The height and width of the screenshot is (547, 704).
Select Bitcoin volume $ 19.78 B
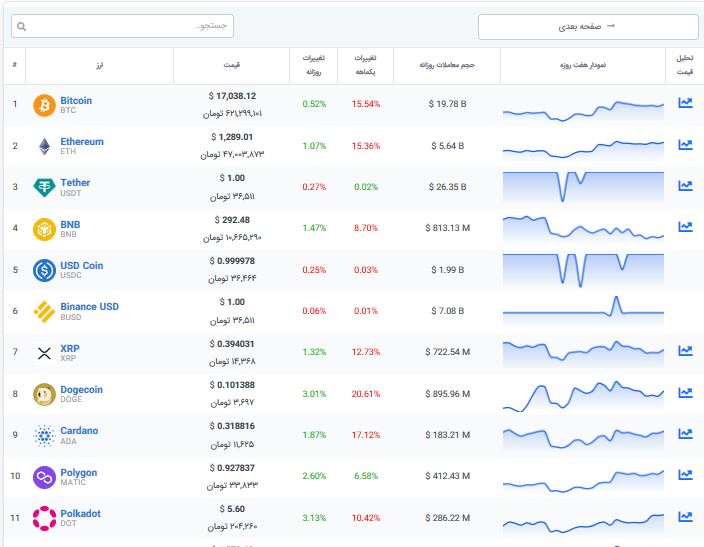[447, 104]
